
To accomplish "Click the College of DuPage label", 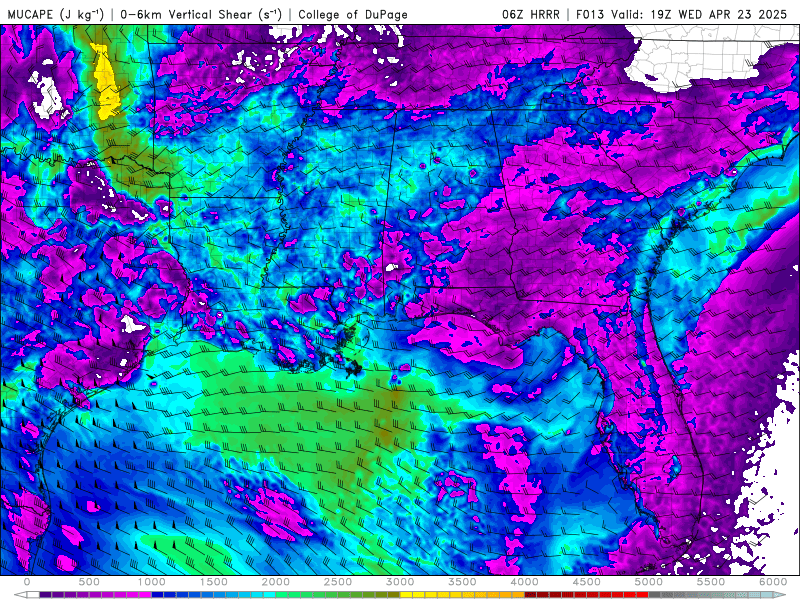I will coord(353,14).
